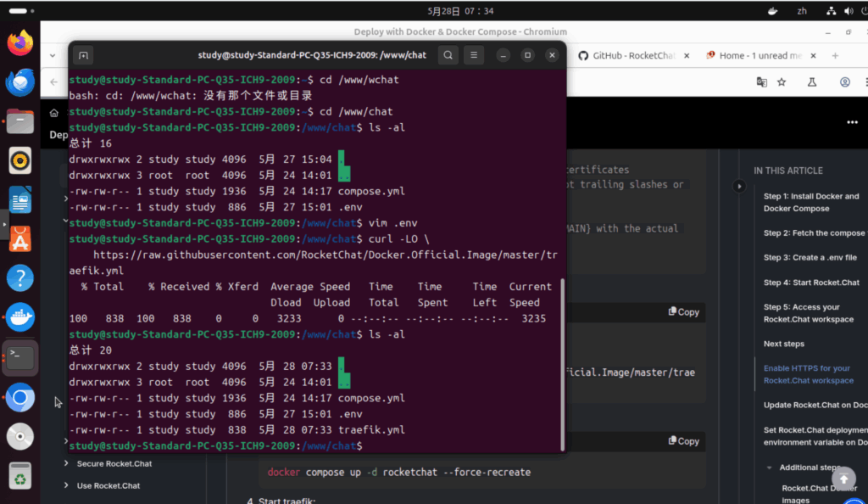Open Chromium's labs flask icon

(812, 82)
